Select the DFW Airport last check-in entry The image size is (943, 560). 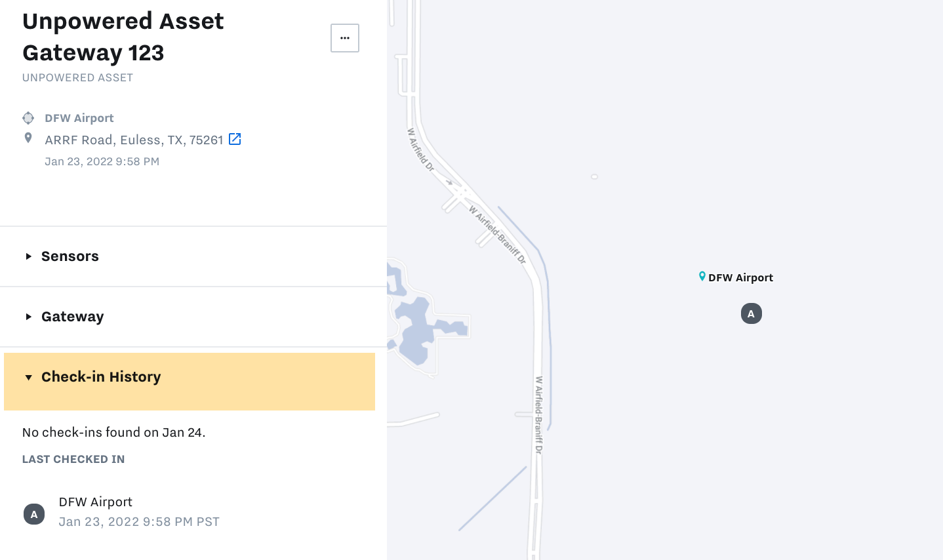pyautogui.click(x=96, y=502)
